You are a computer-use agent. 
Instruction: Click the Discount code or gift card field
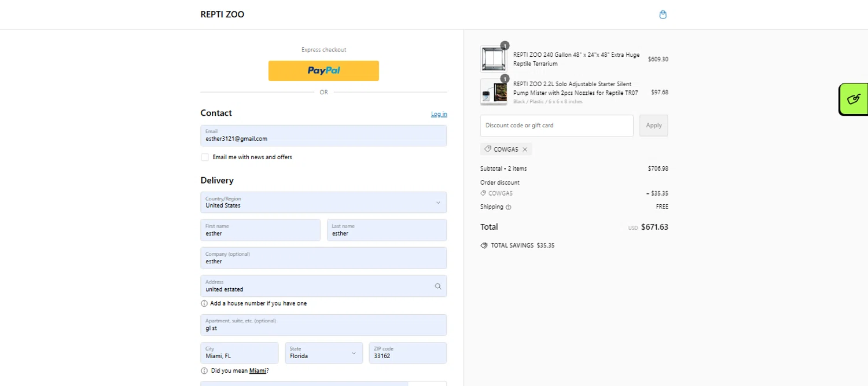(x=557, y=126)
